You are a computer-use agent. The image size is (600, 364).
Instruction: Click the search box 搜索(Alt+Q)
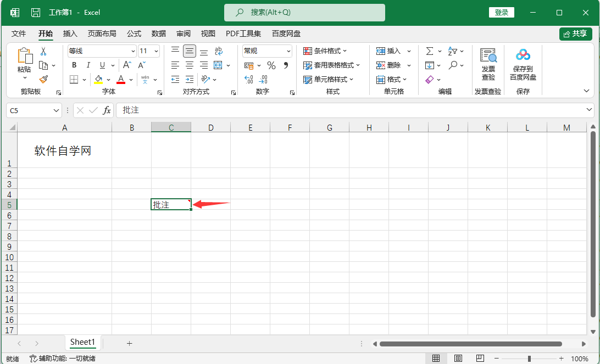[x=304, y=13]
